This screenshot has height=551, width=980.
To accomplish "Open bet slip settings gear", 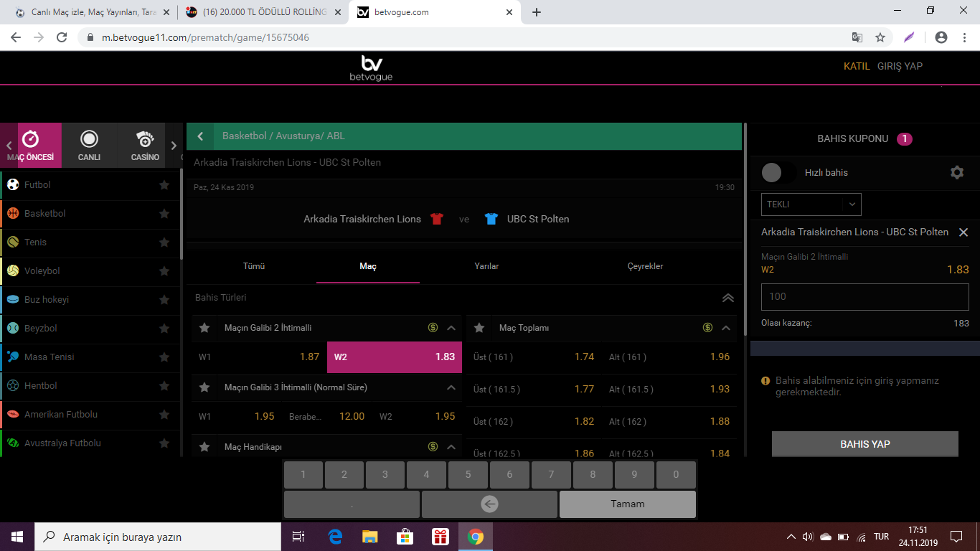I will pos(957,173).
